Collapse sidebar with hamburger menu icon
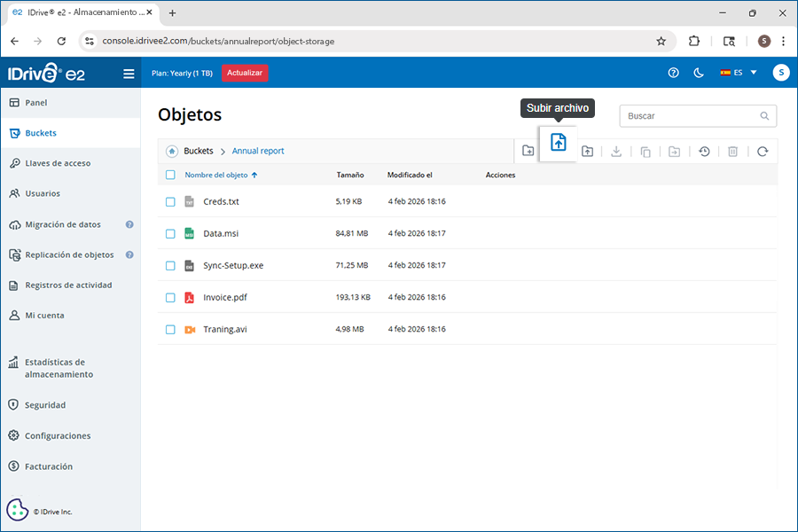 [x=129, y=74]
